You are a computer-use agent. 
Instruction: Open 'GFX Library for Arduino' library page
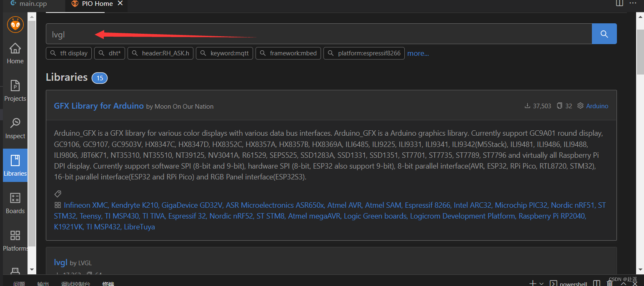click(99, 106)
